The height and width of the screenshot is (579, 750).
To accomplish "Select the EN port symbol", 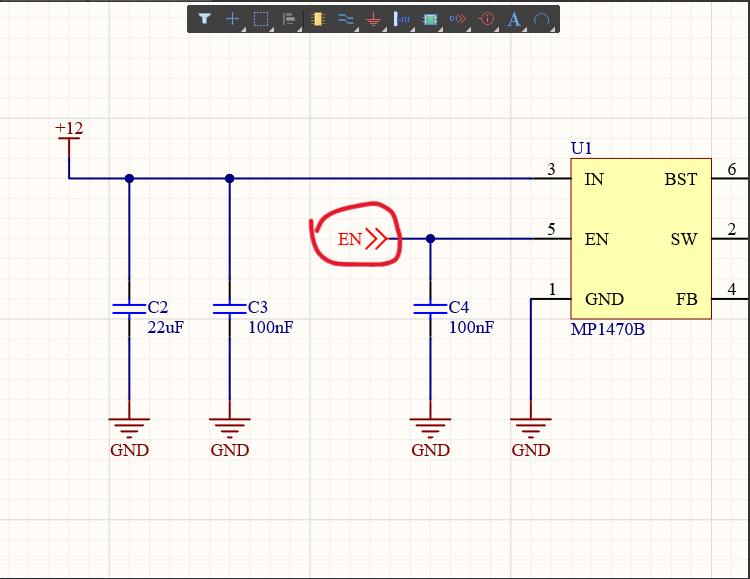I will pyautogui.click(x=363, y=238).
